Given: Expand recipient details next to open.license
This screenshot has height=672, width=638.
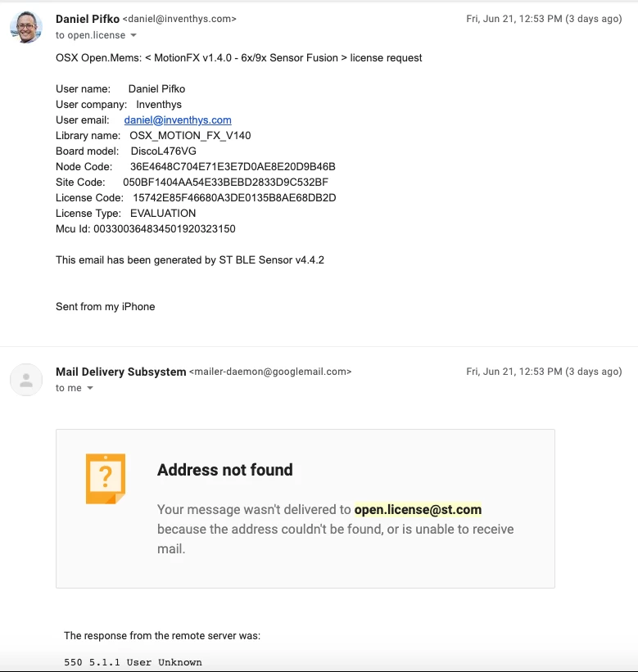Looking at the screenshot, I should click(133, 35).
